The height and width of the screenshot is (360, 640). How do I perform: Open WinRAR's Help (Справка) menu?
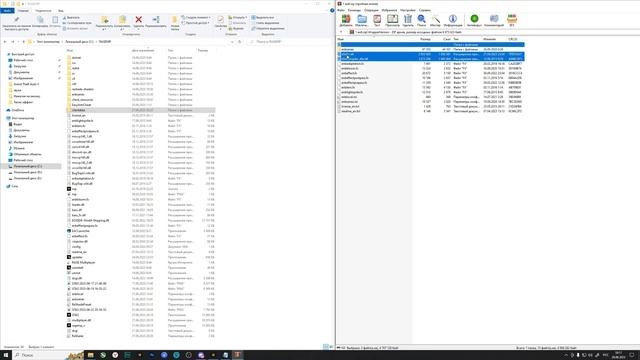click(425, 10)
